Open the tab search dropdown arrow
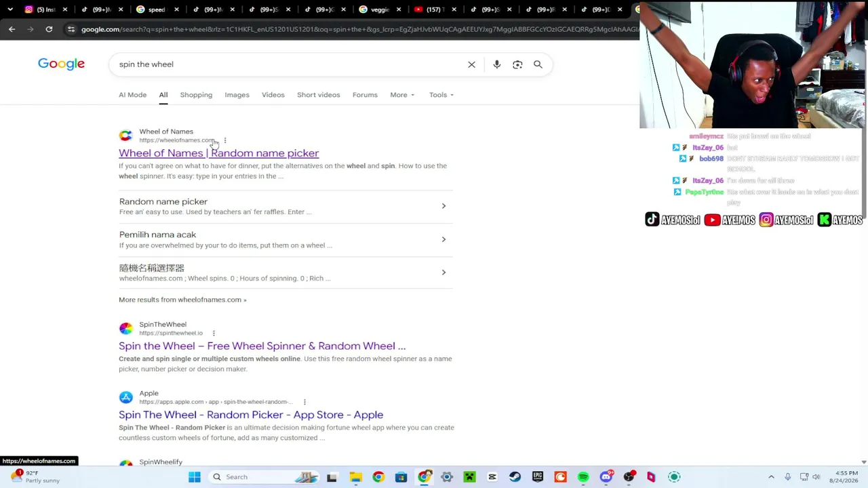The width and height of the screenshot is (868, 488). point(9,9)
